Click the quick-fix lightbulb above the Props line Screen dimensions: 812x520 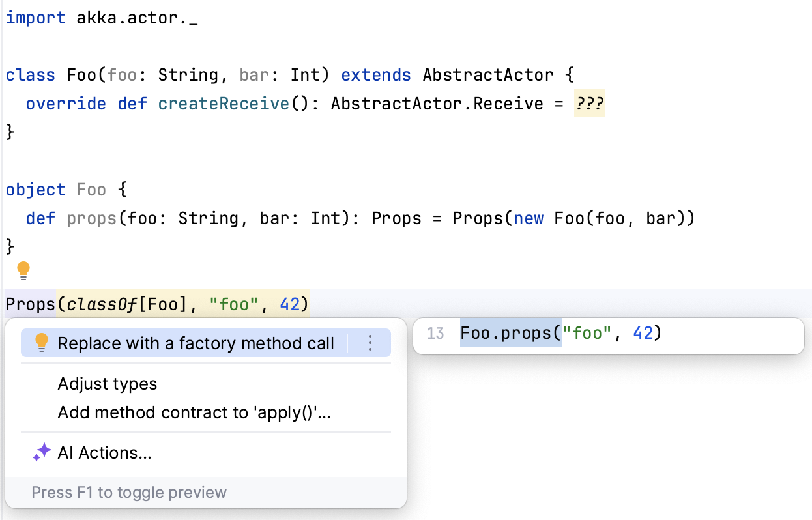[x=23, y=270]
